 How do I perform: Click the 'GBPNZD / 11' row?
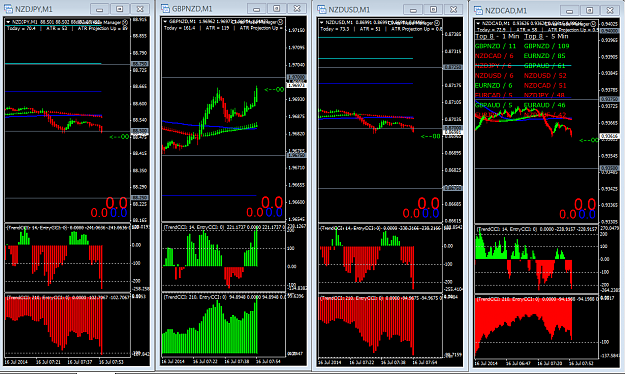495,46
